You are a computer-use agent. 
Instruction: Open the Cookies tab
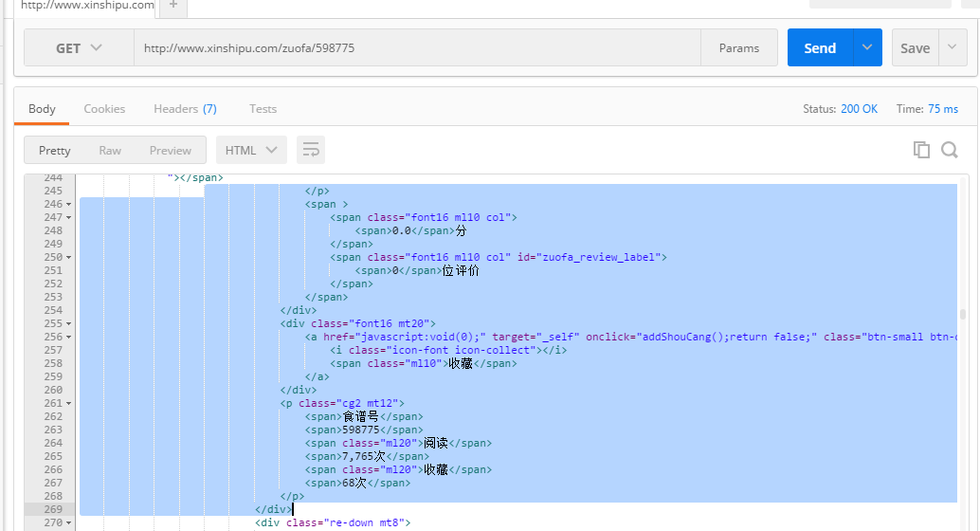coord(104,109)
